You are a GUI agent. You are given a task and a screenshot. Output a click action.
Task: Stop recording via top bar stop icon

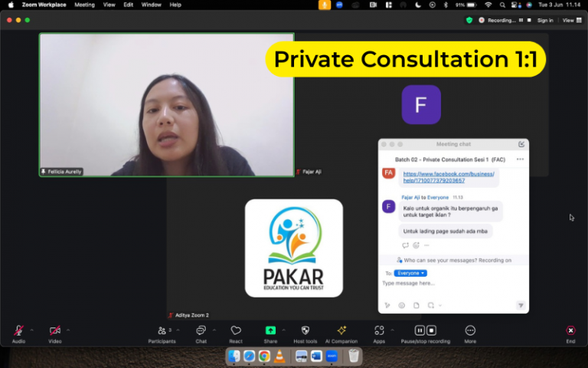point(529,20)
